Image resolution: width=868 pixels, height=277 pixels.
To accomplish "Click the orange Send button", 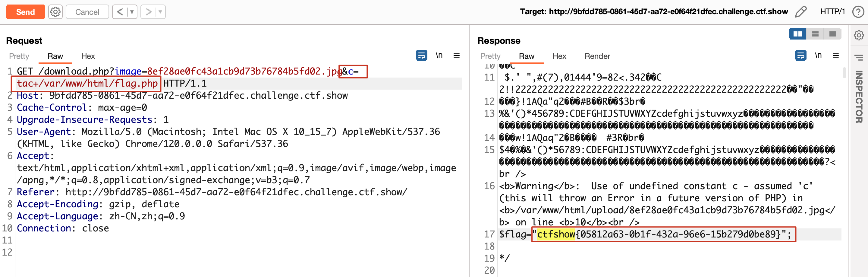I will point(25,12).
